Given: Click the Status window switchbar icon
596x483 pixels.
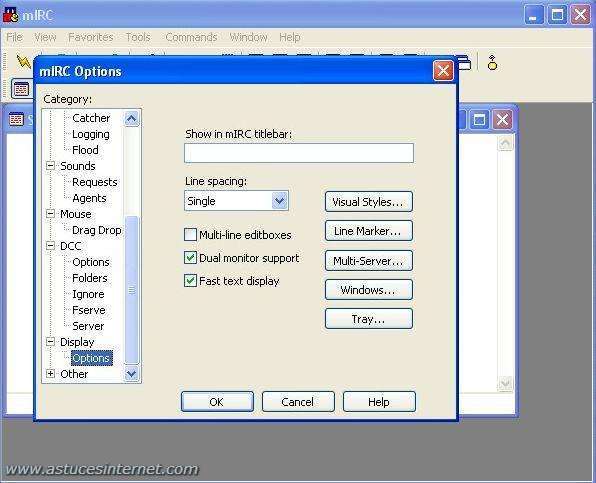Looking at the screenshot, I should coord(21,89).
